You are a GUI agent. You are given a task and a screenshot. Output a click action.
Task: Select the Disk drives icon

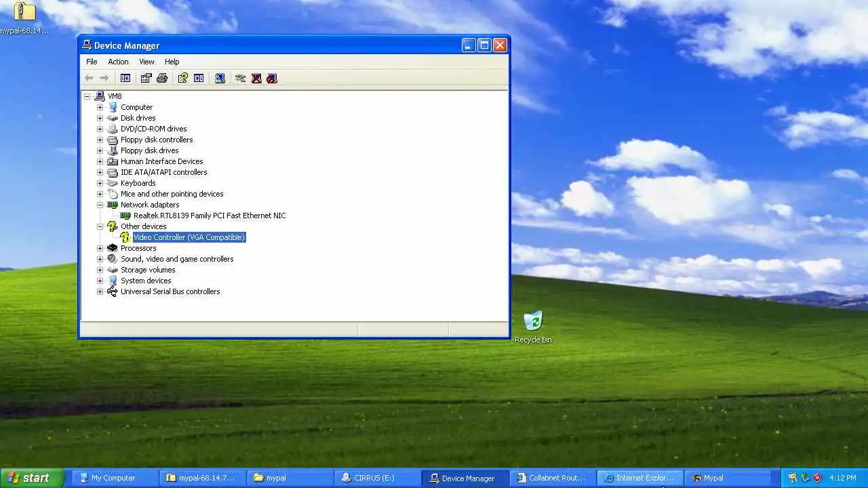(113, 118)
